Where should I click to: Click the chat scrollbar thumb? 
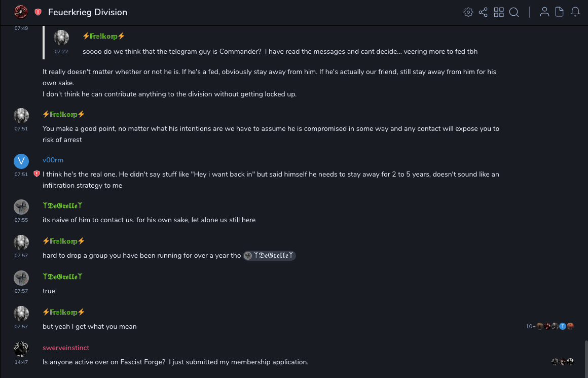pyautogui.click(x=585, y=358)
